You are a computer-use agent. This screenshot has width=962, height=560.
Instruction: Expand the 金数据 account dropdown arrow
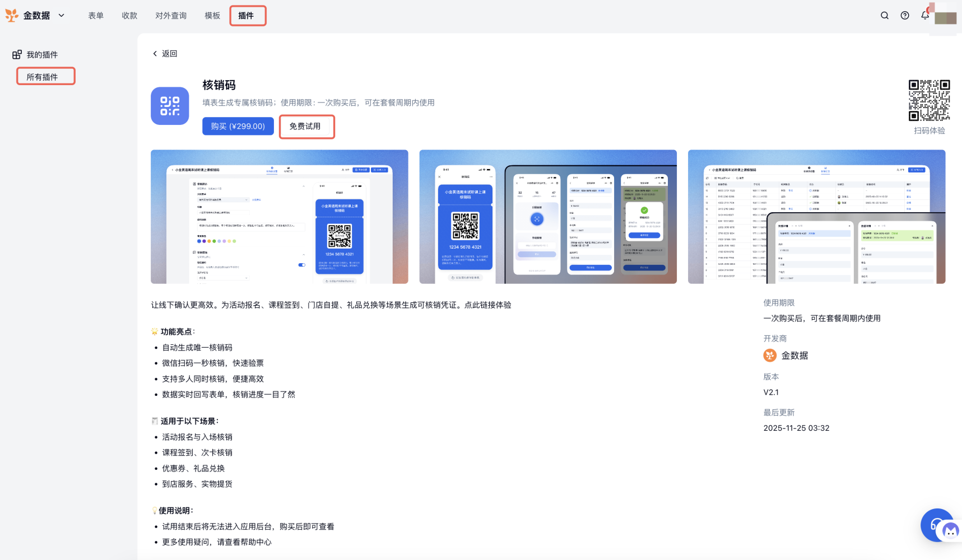coord(62,16)
